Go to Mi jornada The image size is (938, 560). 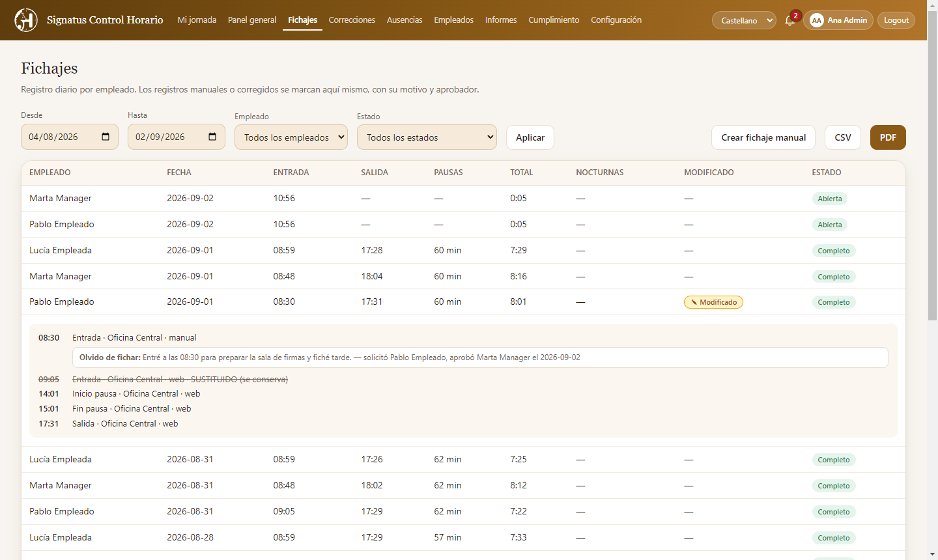197,20
